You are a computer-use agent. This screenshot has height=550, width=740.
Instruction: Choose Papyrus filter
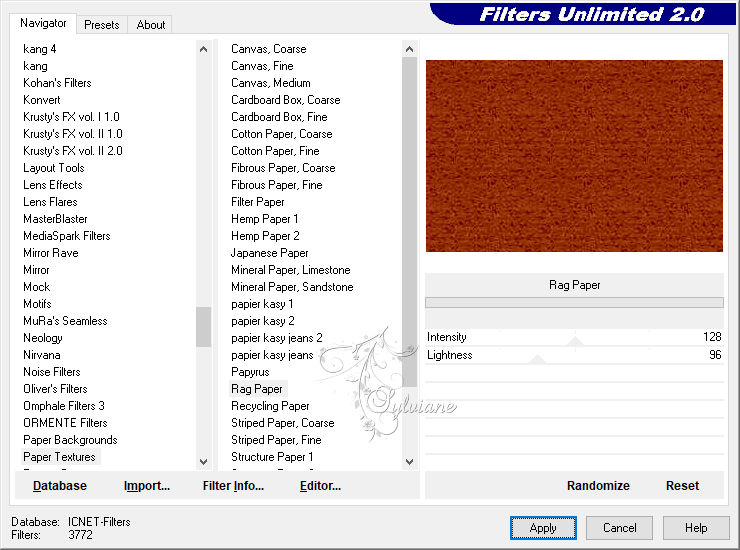click(x=250, y=372)
